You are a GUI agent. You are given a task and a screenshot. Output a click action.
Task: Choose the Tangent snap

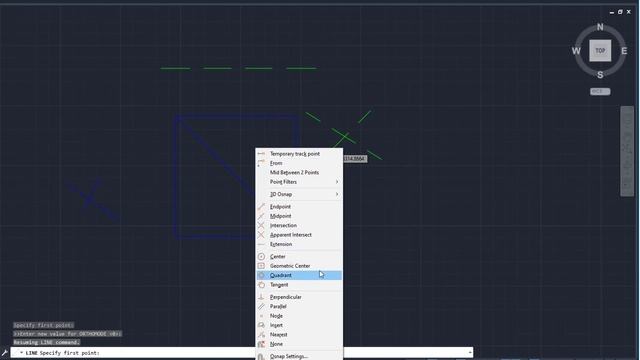[299, 285]
